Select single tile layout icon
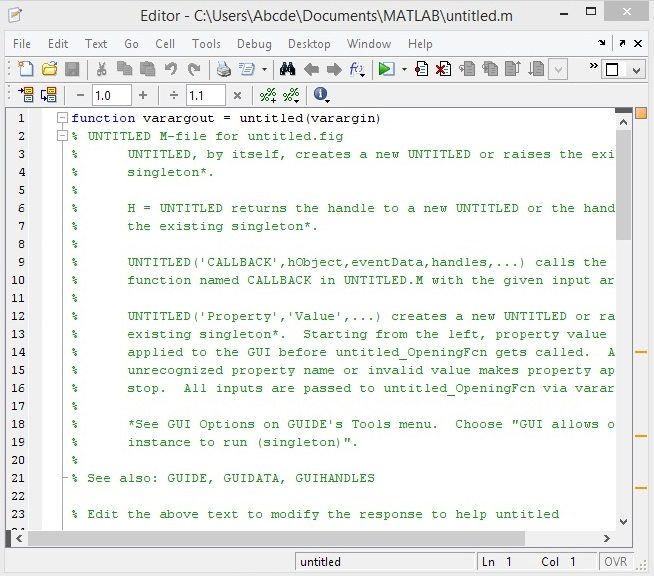654x580 pixels. [612, 70]
